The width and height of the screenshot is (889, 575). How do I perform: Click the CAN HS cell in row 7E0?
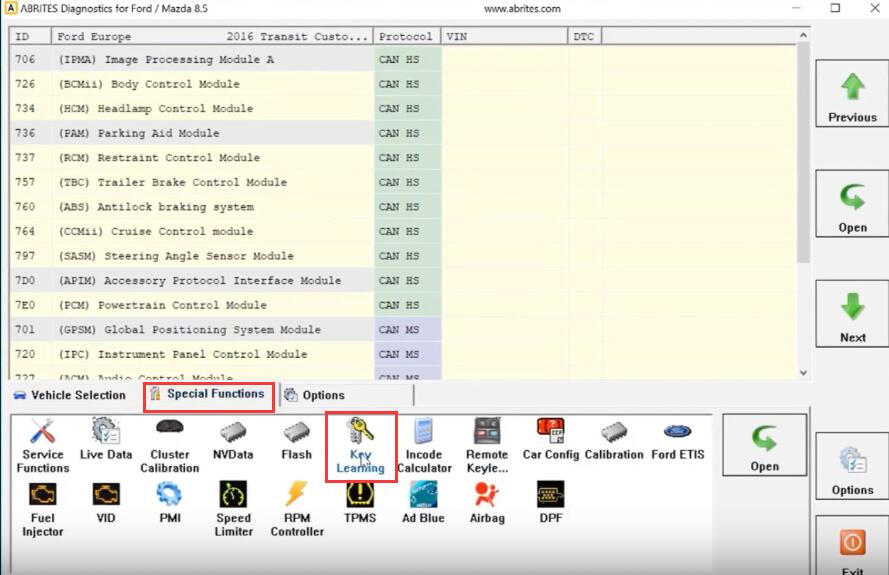click(x=408, y=305)
